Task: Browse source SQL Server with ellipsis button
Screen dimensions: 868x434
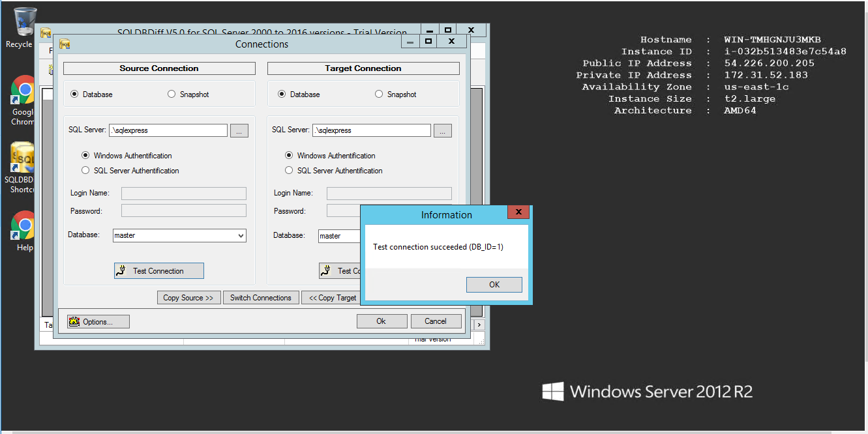Action: [x=239, y=130]
